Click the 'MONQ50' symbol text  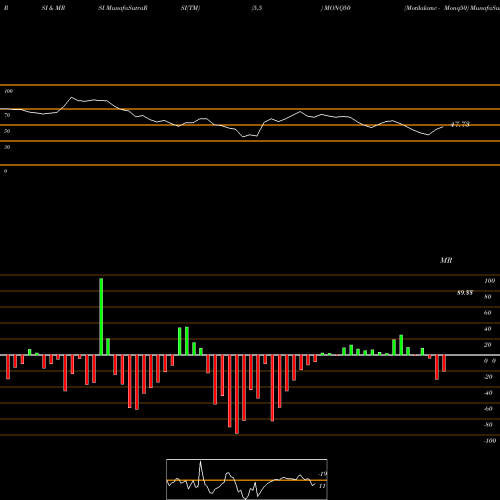(x=337, y=8)
